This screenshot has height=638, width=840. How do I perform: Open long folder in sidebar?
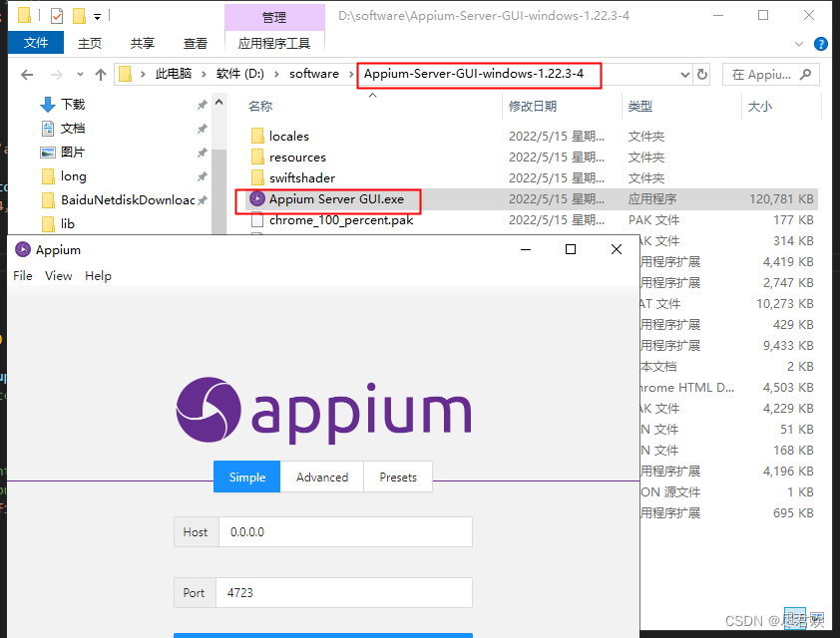tap(73, 176)
